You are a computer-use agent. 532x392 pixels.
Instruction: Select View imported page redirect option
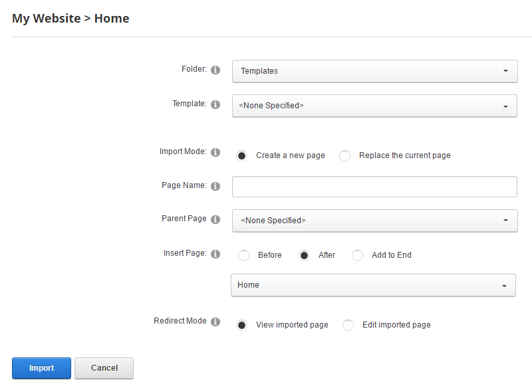click(x=242, y=325)
